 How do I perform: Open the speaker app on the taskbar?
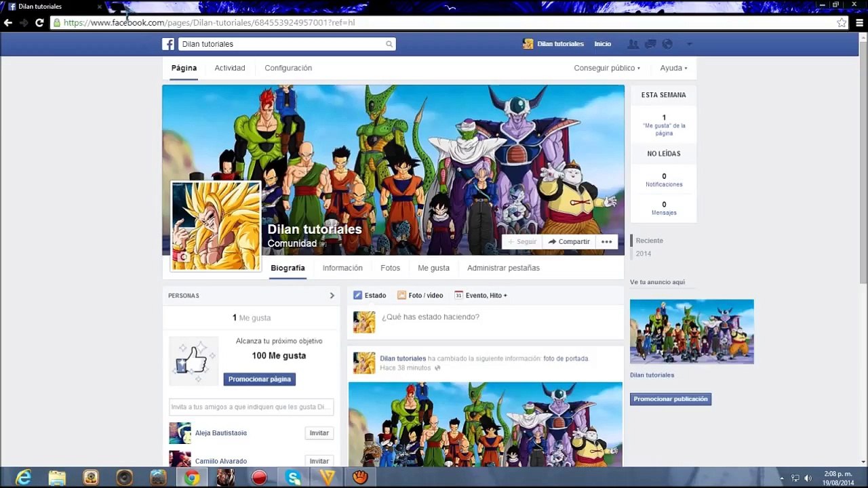pyautogui.click(x=124, y=478)
